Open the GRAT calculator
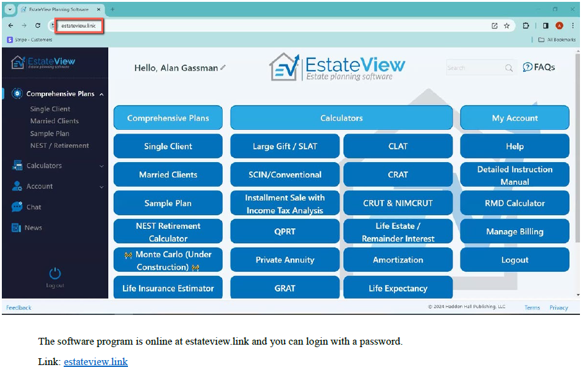The height and width of the screenshot is (370, 588). 285,288
